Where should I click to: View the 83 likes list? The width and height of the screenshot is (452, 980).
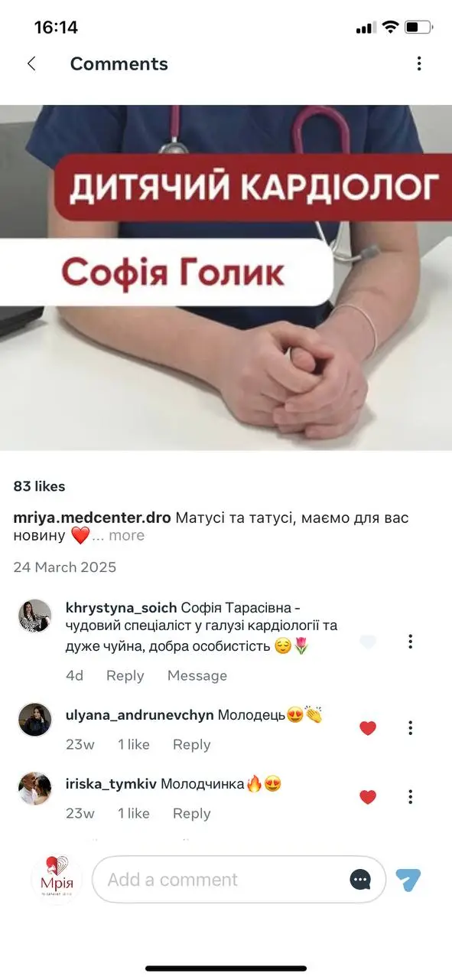(x=39, y=486)
